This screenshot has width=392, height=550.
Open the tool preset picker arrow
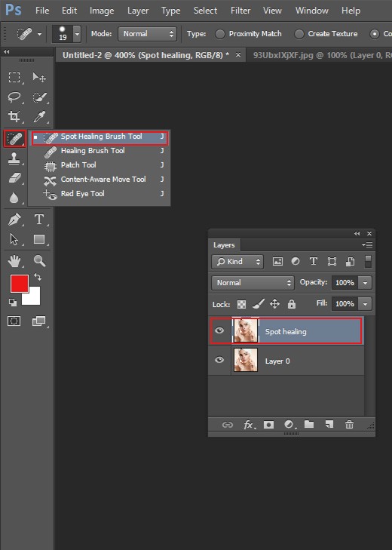point(40,35)
